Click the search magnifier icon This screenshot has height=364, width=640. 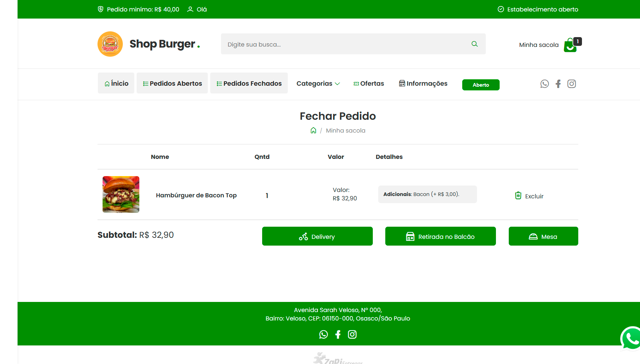[474, 44]
